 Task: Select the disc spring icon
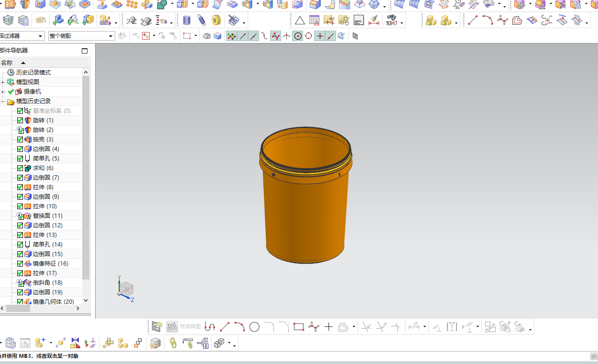216,21
